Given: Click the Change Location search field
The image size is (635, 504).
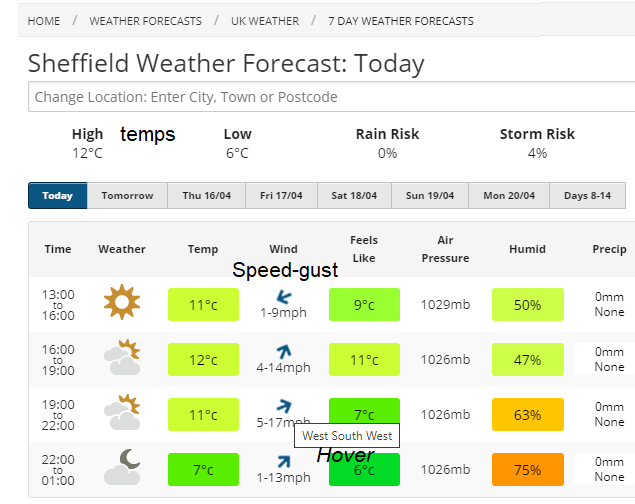Looking at the screenshot, I should click(x=330, y=97).
